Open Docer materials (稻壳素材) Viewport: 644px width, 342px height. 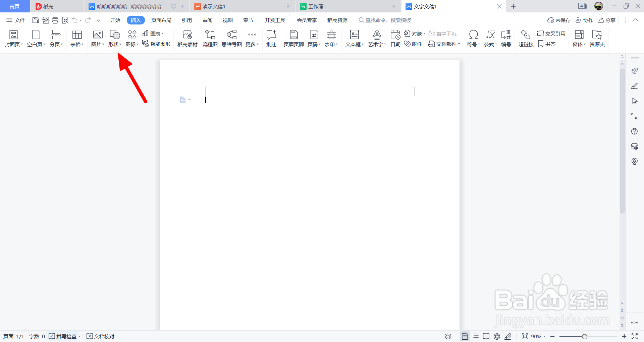click(187, 39)
